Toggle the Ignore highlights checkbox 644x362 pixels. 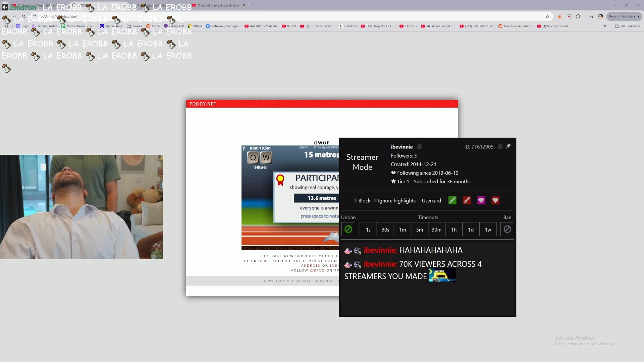[375, 200]
